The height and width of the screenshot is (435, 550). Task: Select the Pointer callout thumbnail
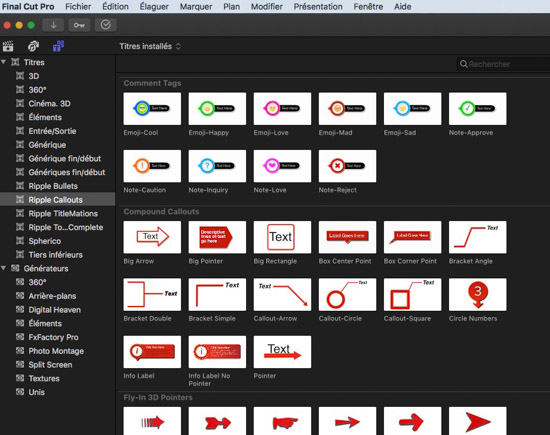click(x=282, y=352)
